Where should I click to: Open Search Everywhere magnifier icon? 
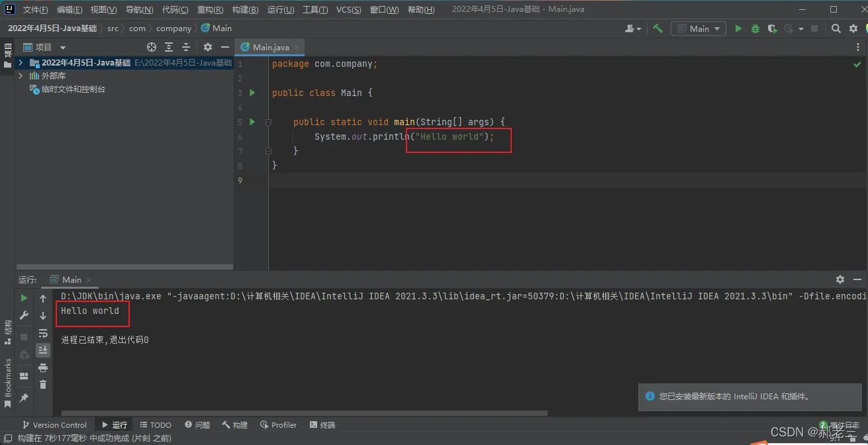pos(836,28)
